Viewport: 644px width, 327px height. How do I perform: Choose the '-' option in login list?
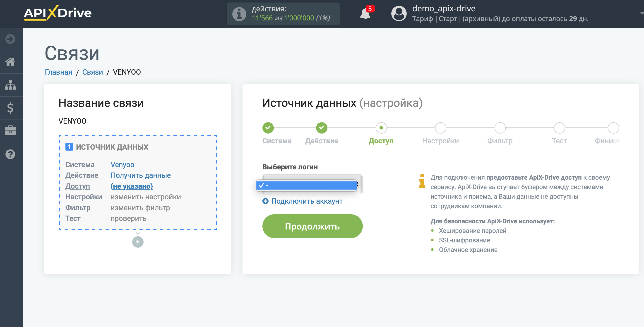pyautogui.click(x=307, y=185)
